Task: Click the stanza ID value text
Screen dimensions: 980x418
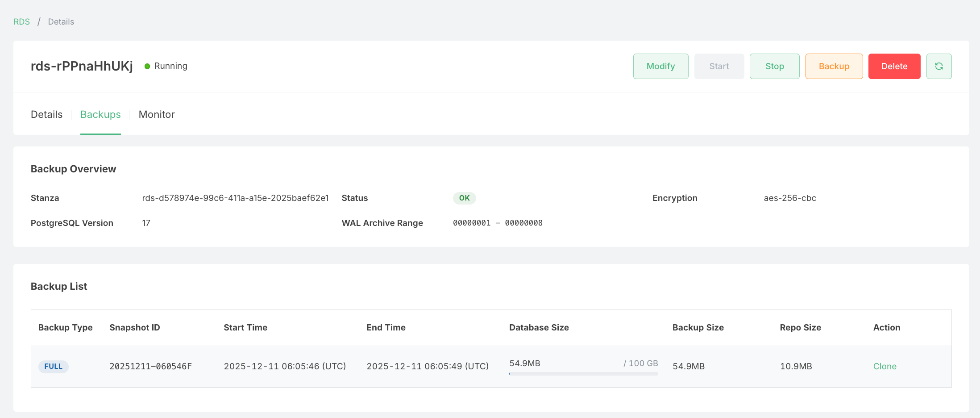Action: [235, 198]
